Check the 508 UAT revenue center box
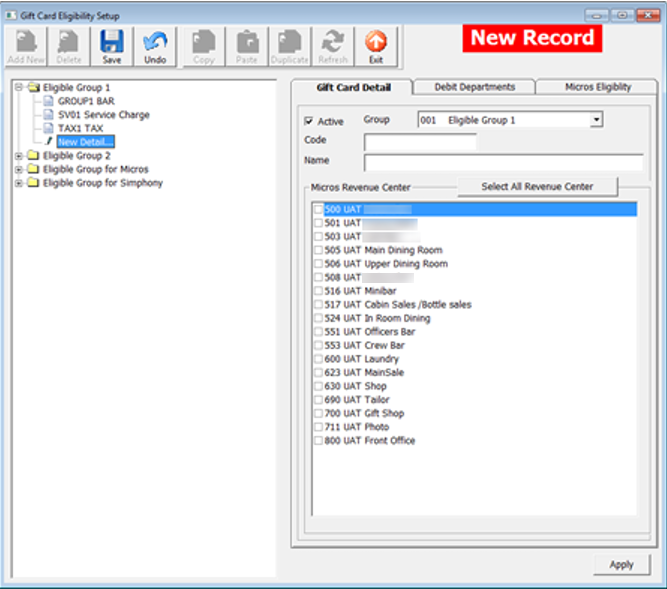This screenshot has height=589, width=667. tap(318, 277)
